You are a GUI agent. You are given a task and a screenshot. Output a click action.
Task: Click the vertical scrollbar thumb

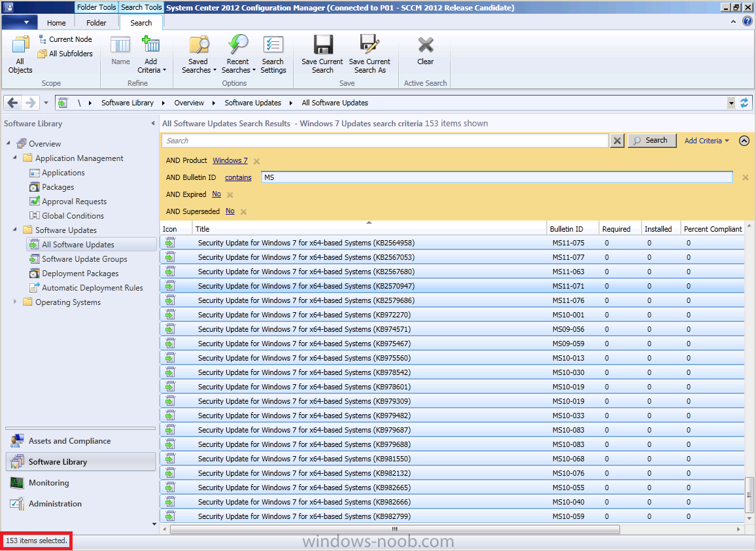[749, 495]
